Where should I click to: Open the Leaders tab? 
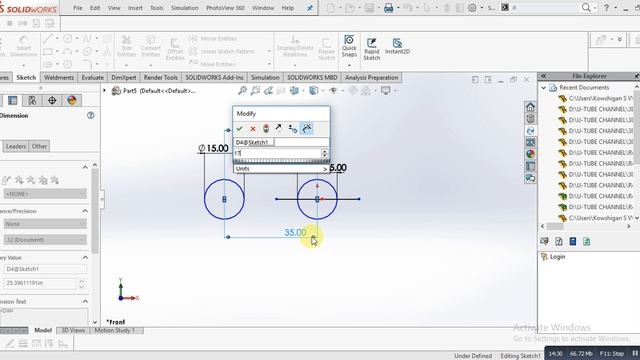pos(16,146)
